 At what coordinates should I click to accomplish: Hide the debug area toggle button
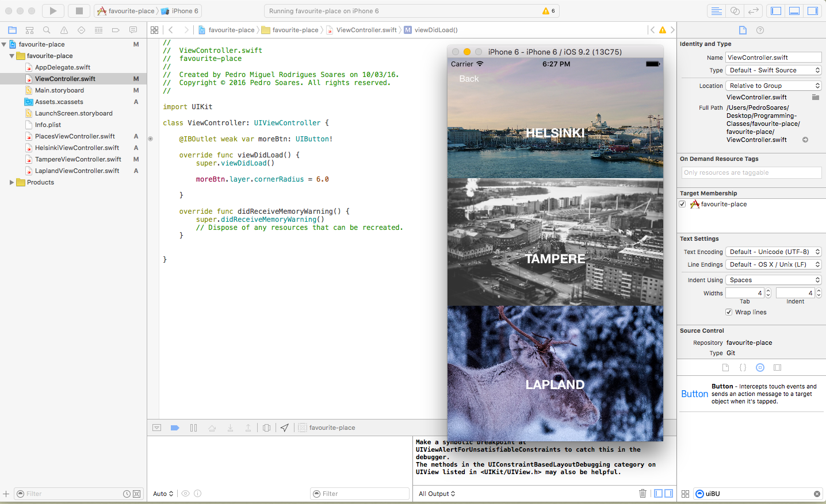click(156, 428)
